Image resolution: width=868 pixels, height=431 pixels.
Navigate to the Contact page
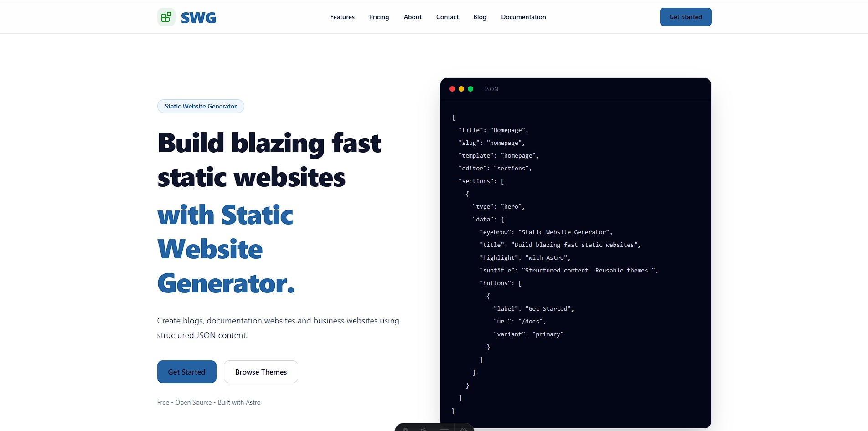click(x=448, y=17)
